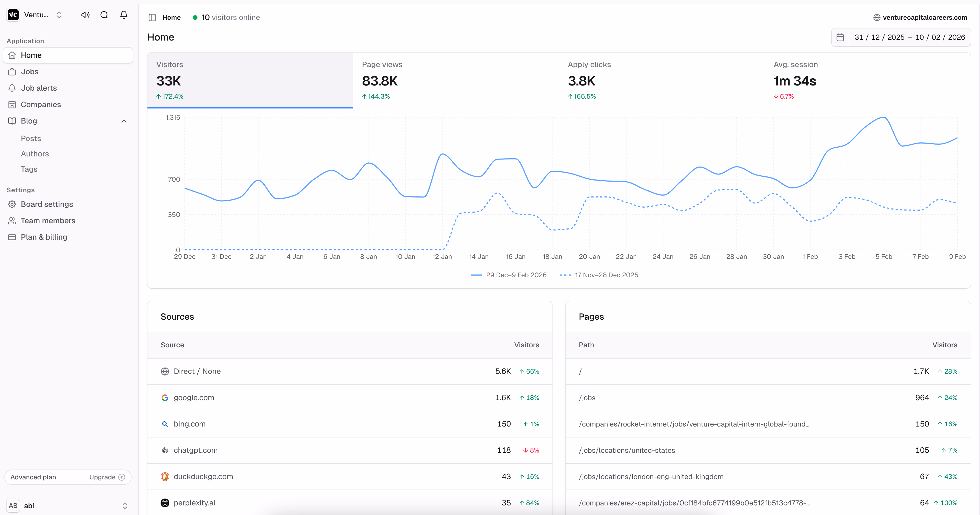Open workspace switcher next to Ventu...
Viewport: 980px width, 515px height.
pyautogui.click(x=59, y=15)
